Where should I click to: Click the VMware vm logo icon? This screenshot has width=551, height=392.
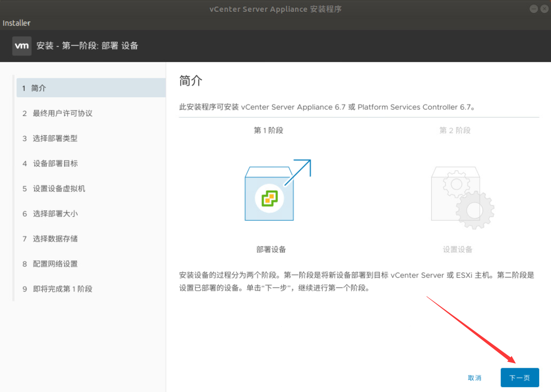22,46
